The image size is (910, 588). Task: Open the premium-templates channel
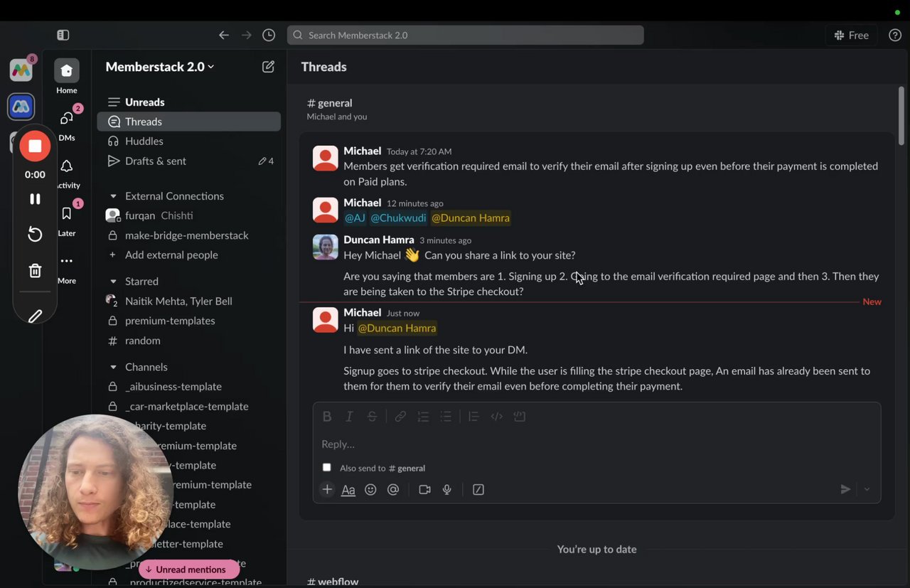(189, 321)
